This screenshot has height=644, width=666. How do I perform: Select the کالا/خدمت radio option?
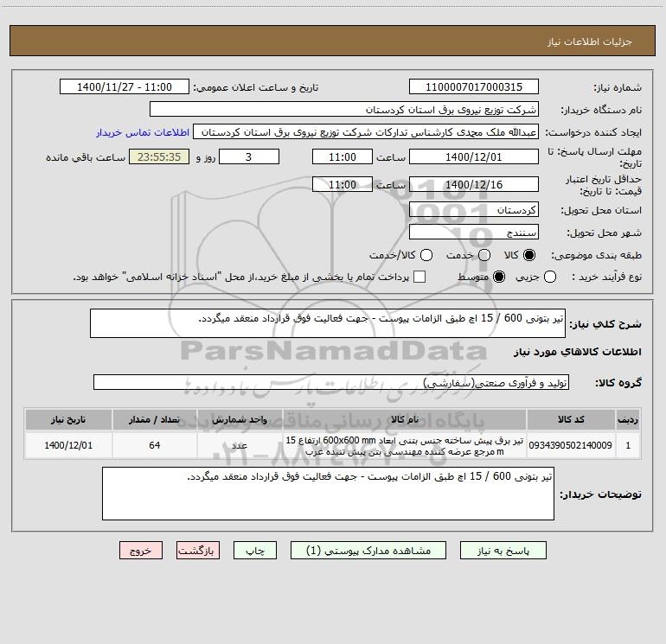coord(426,255)
